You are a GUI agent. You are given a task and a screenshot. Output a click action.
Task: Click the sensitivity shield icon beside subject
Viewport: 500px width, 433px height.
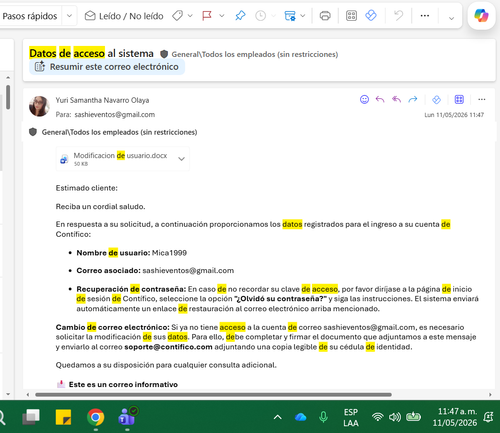tap(164, 54)
